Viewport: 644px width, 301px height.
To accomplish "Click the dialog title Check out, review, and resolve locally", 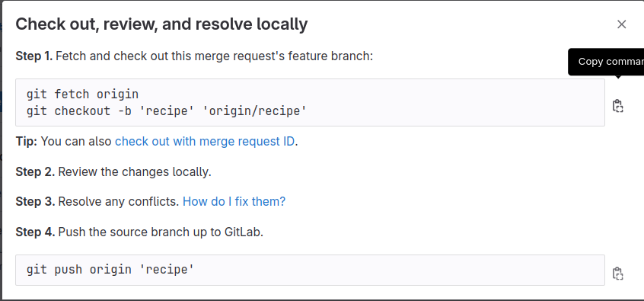I will [x=161, y=24].
